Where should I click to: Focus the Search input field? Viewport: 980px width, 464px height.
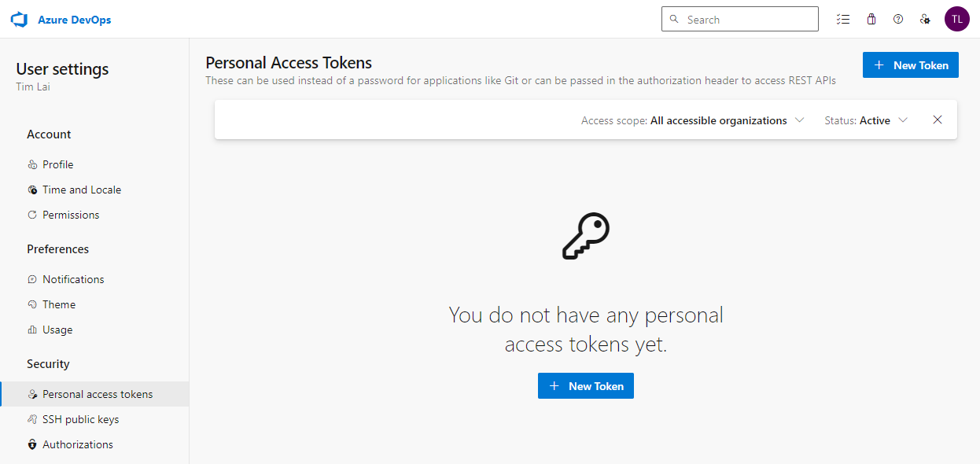(740, 19)
